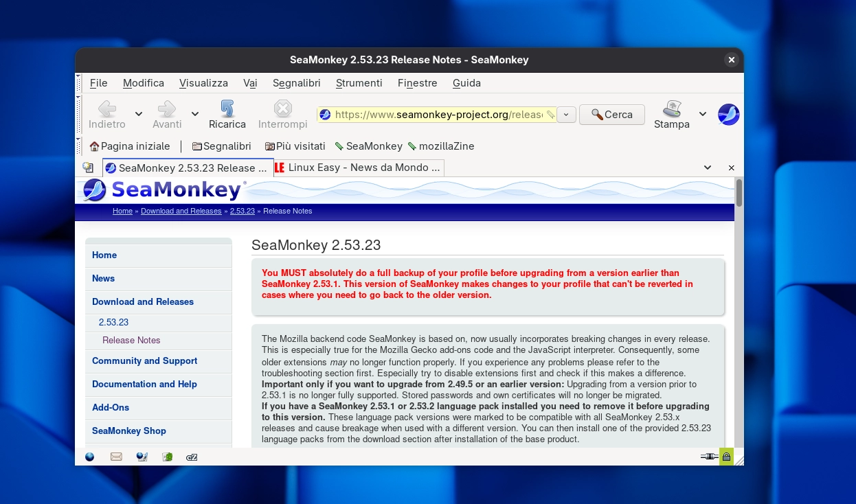Open the Segnalibri menu
The width and height of the screenshot is (856, 504).
pos(296,82)
